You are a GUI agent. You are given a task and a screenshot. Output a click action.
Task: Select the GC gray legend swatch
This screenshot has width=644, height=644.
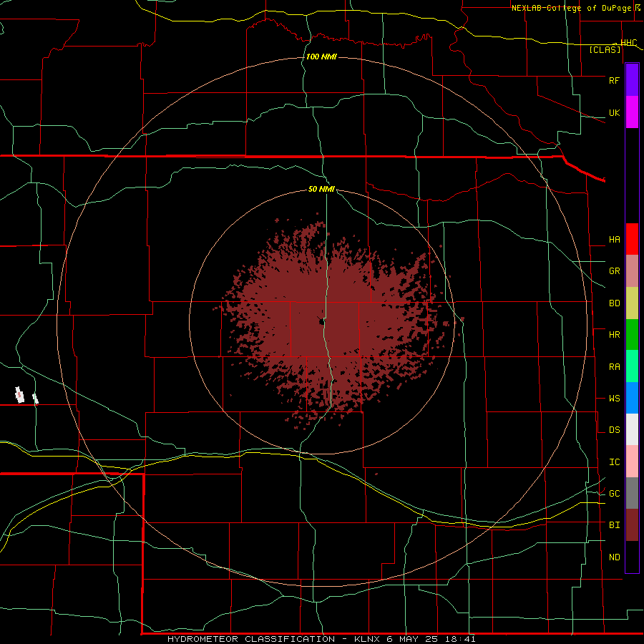click(x=632, y=493)
